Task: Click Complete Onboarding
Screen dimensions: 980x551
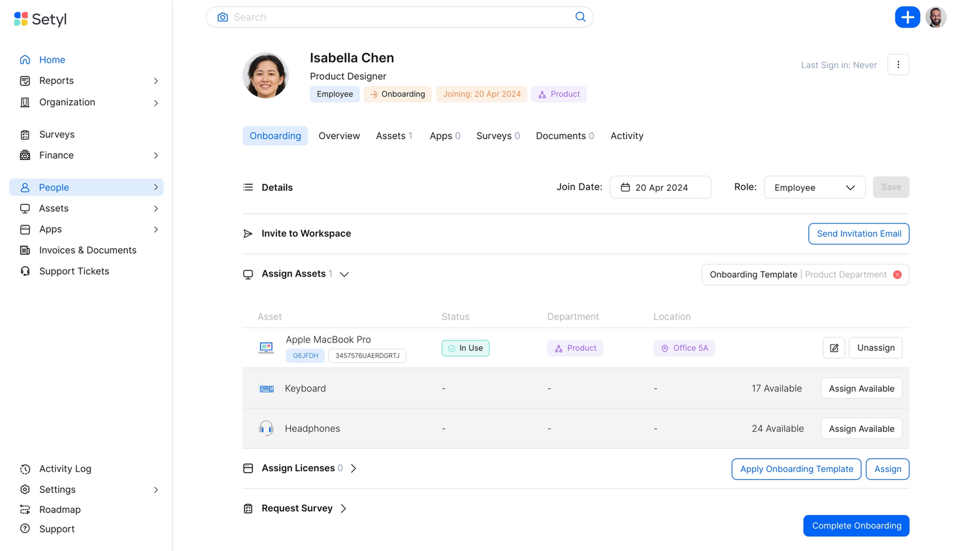Action: pyautogui.click(x=856, y=526)
